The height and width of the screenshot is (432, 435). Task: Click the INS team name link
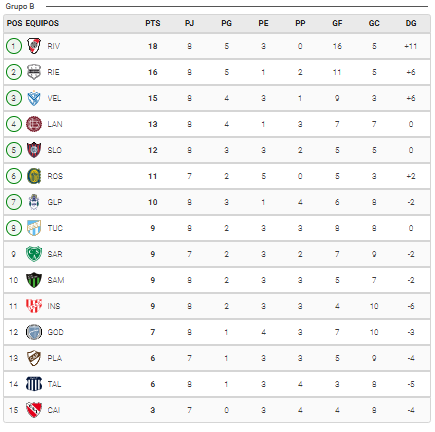click(x=54, y=306)
